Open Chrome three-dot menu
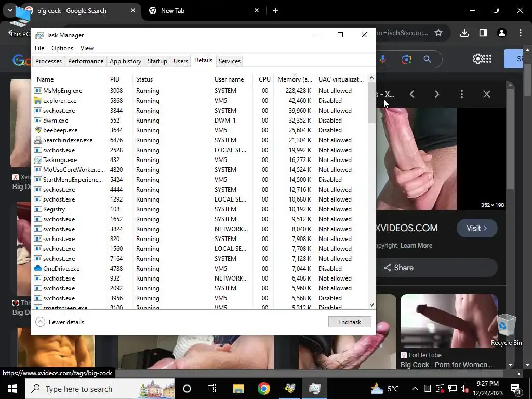 [521, 33]
